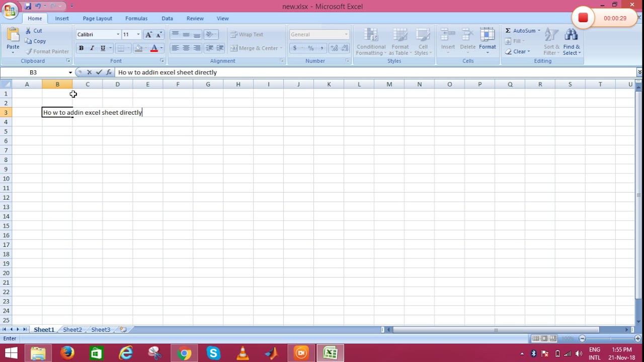This screenshot has height=362, width=644.
Task: Open the Insert ribbon tab
Action: pyautogui.click(x=62, y=18)
